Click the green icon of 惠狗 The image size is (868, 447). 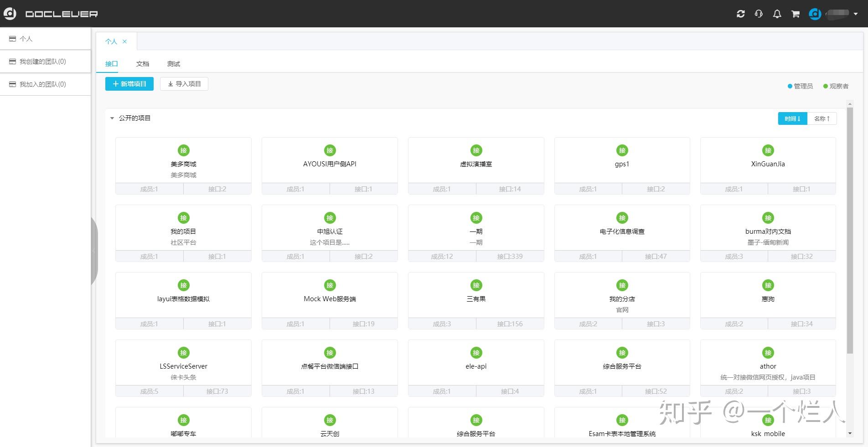768,285
